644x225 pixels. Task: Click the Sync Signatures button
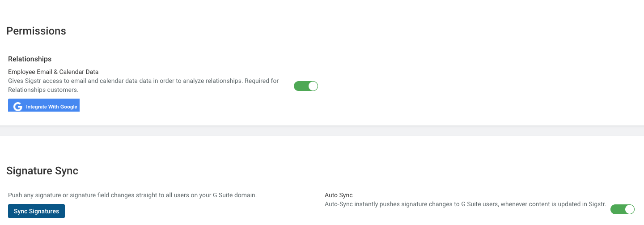pos(37,211)
